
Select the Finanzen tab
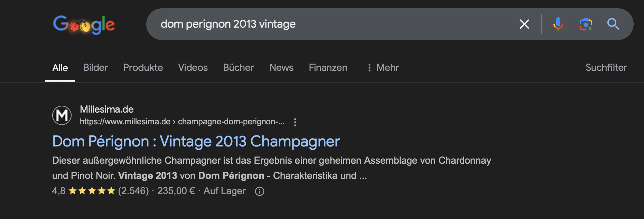[328, 68]
